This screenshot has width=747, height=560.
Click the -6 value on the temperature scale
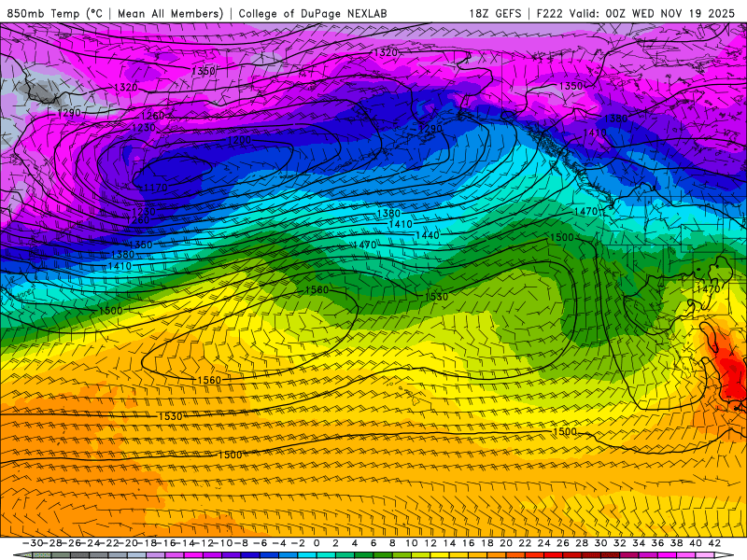pos(261,543)
